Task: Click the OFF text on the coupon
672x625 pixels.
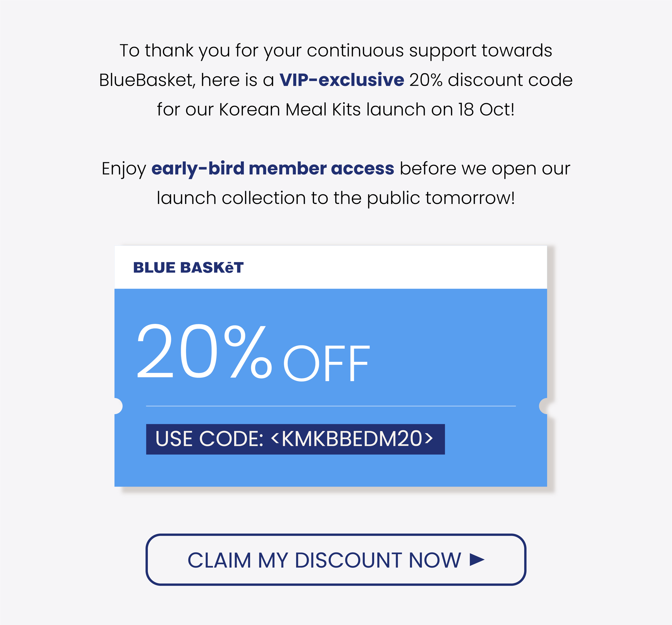Action: pos(327,363)
